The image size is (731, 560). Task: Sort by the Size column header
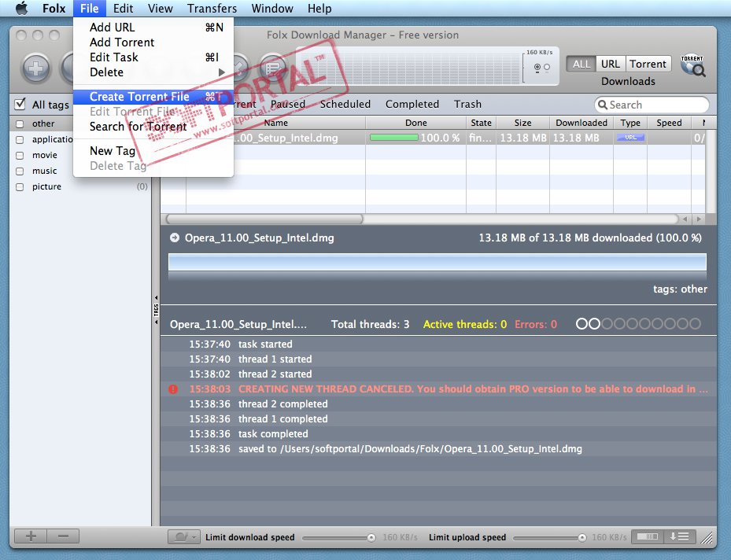tap(522, 123)
